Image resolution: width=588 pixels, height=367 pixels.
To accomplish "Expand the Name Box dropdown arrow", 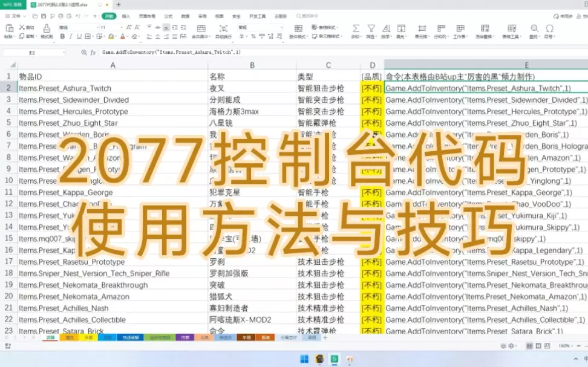I will [x=64, y=53].
